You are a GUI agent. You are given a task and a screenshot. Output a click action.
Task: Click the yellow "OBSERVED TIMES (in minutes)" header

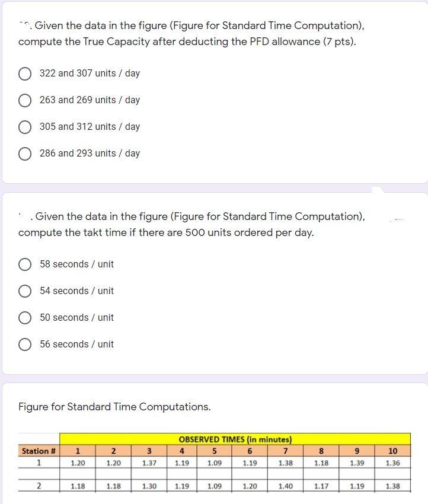(236, 439)
